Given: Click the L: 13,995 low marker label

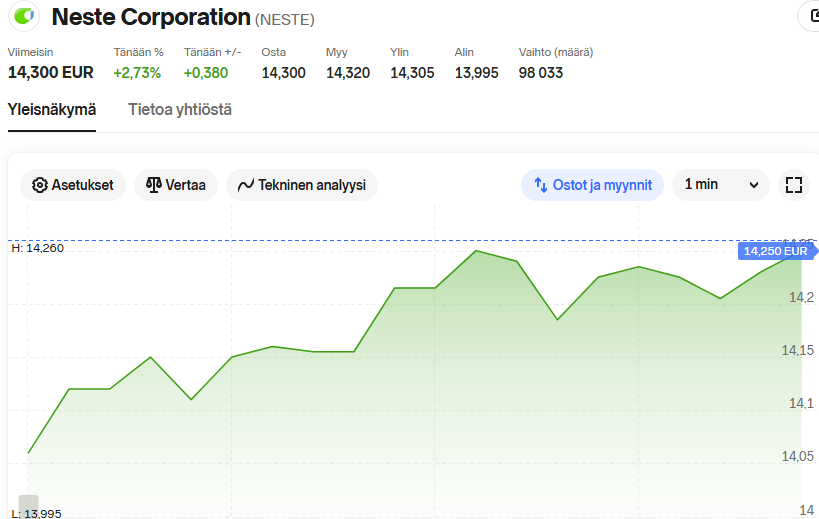Looking at the screenshot, I should pos(36,513).
